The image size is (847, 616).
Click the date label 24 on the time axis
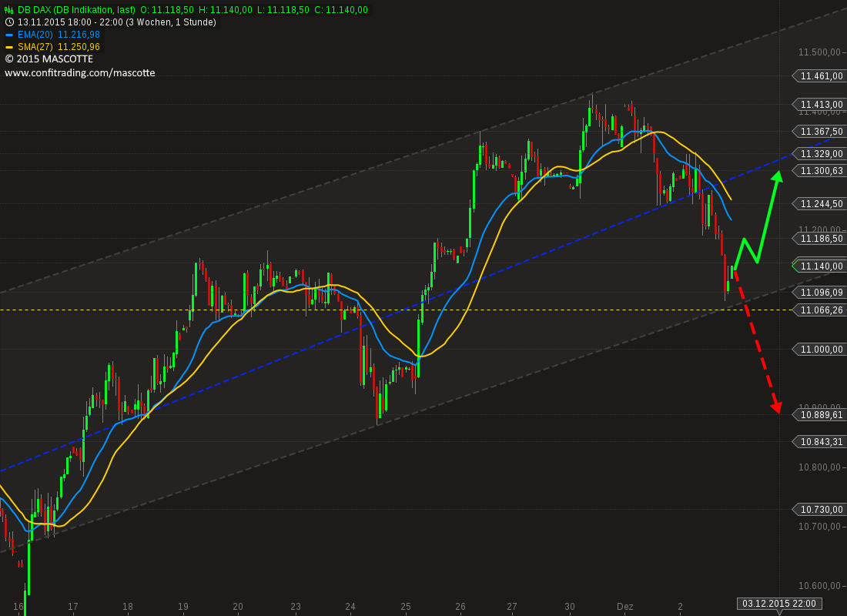click(350, 607)
